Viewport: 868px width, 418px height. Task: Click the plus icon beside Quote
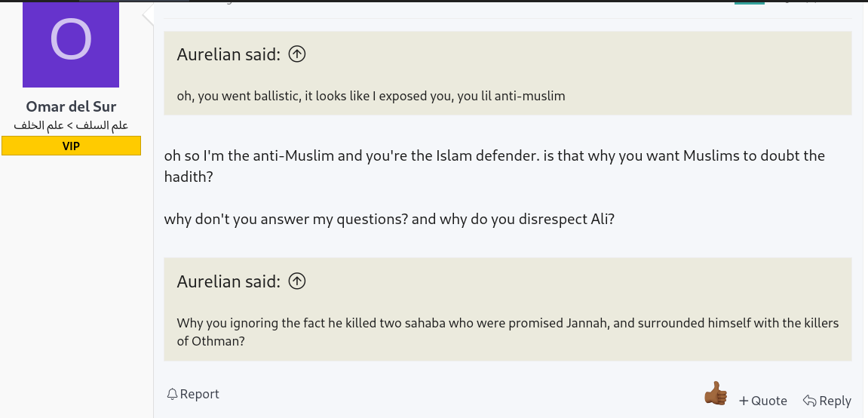(744, 401)
